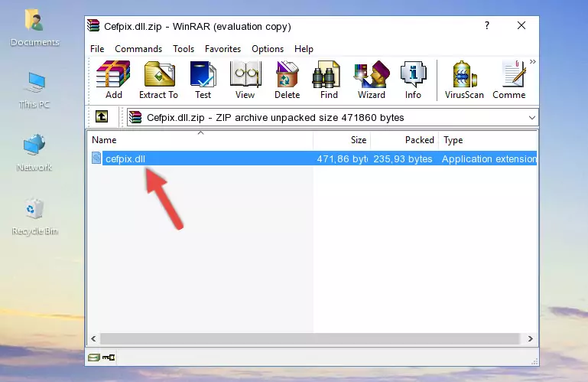The height and width of the screenshot is (382, 588).
Task: Open the Extract To tool
Action: (x=158, y=80)
